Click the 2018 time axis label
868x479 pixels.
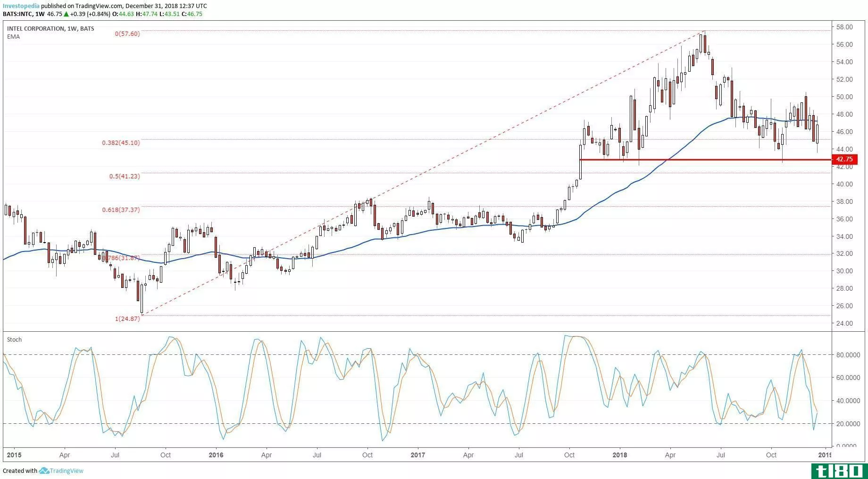click(x=620, y=455)
